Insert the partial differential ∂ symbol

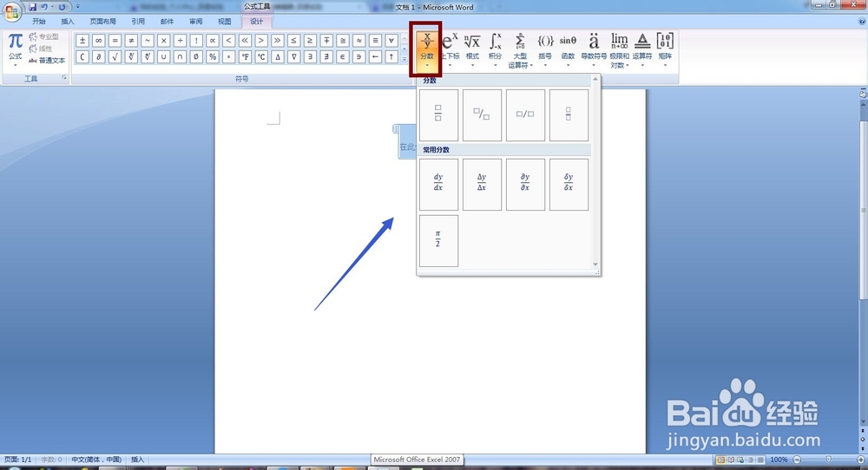(99, 56)
